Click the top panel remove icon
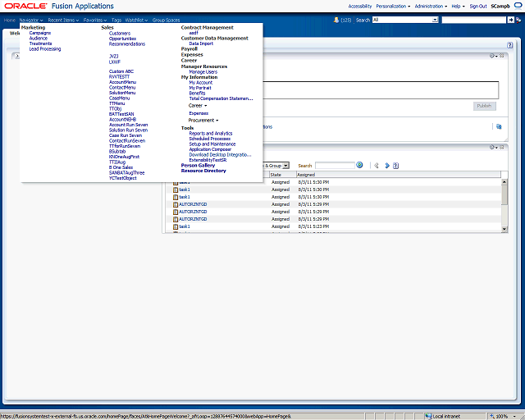Screen dimensions: 525x420 [x=501, y=56]
